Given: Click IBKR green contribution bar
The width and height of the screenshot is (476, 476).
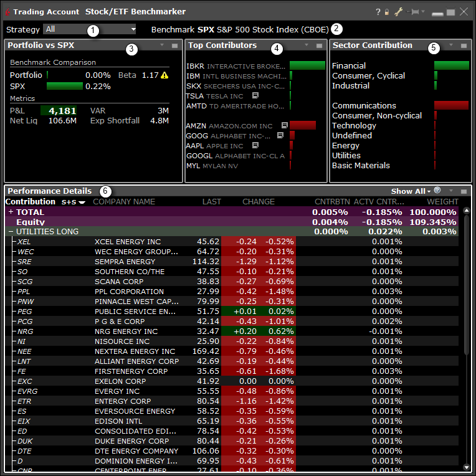Looking at the screenshot, I should click(x=307, y=65).
